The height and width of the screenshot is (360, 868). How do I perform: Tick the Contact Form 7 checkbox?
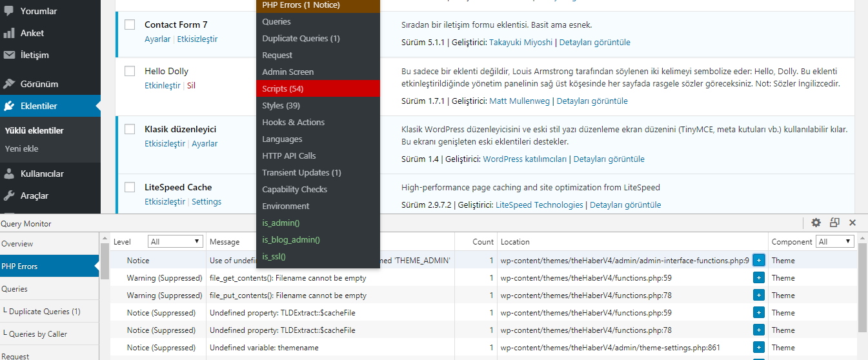(130, 25)
